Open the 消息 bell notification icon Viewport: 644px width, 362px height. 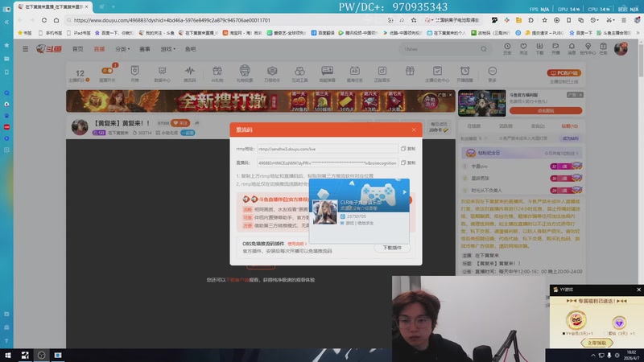[x=572, y=47]
